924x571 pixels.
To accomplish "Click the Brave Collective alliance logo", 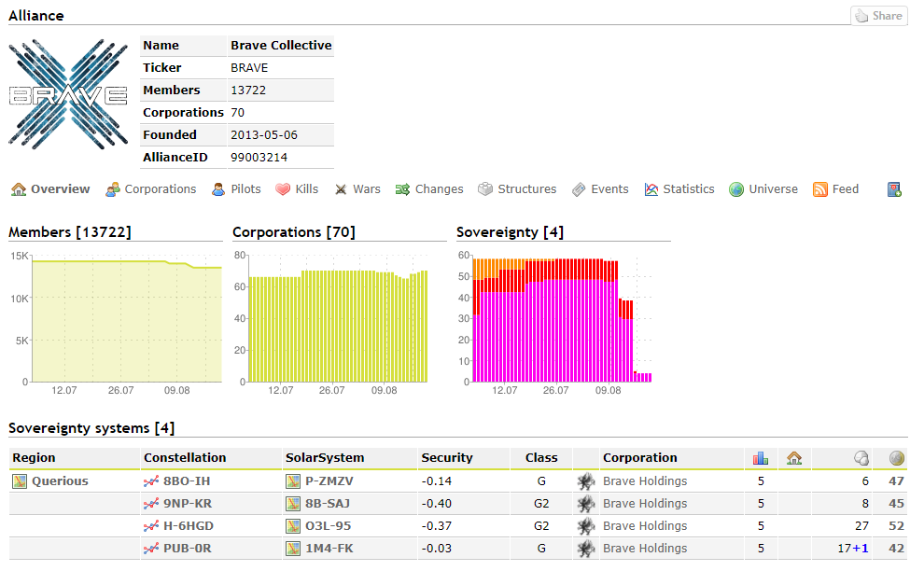I will click(x=68, y=94).
